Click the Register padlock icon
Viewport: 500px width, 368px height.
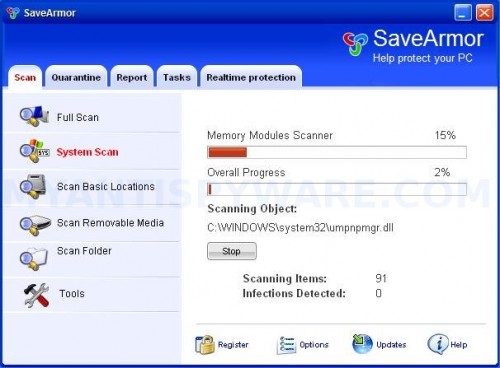[205, 344]
